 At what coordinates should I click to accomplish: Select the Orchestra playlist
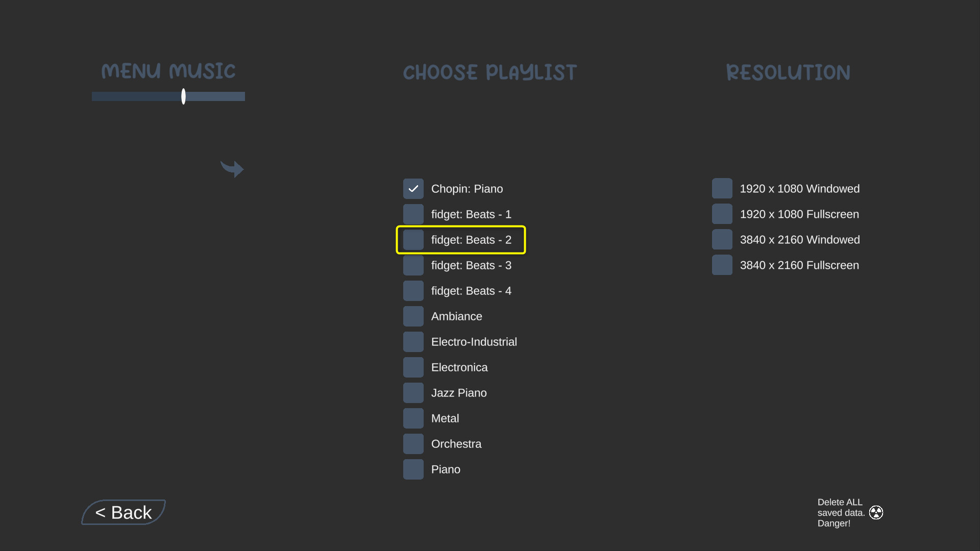(x=413, y=443)
